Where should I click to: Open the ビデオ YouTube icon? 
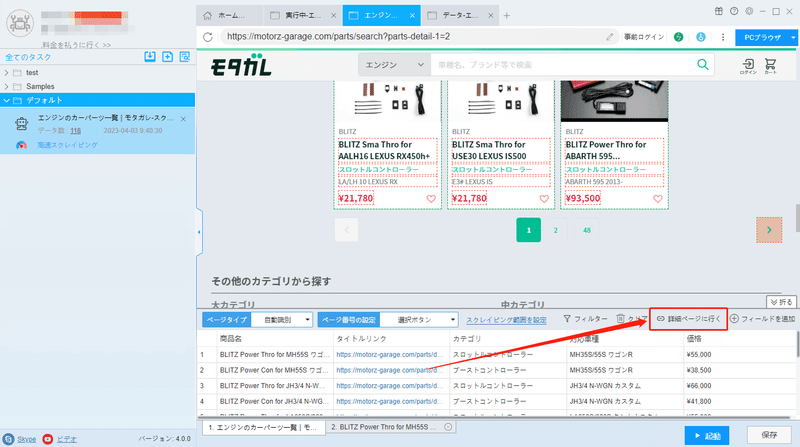[47, 439]
